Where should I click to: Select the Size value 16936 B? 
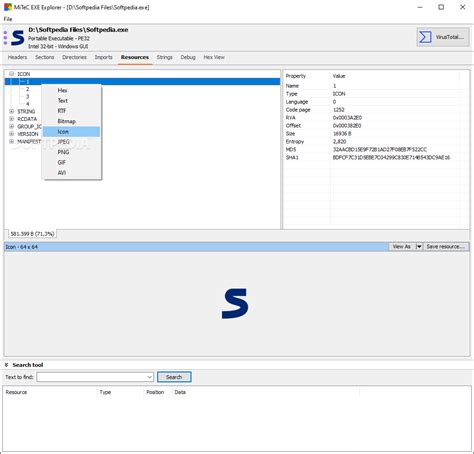pyautogui.click(x=342, y=134)
